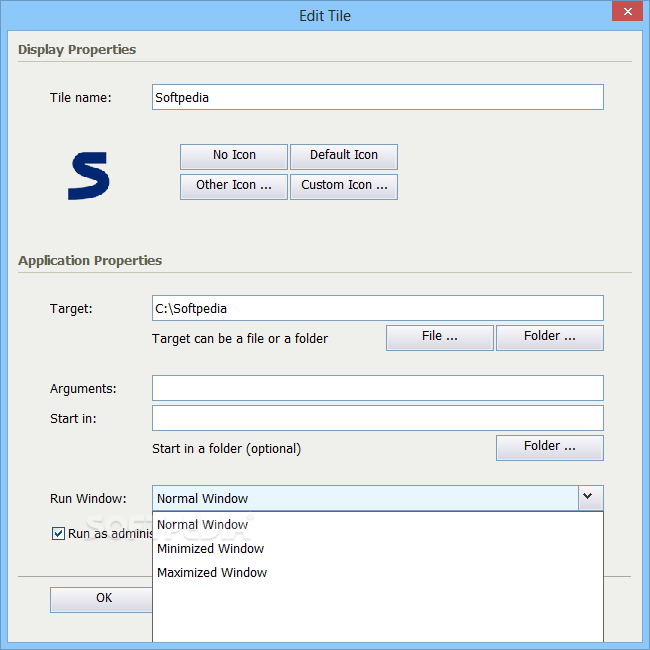Click the 'Start in a folder (optional)' hint
This screenshot has height=650, width=650.
226,449
